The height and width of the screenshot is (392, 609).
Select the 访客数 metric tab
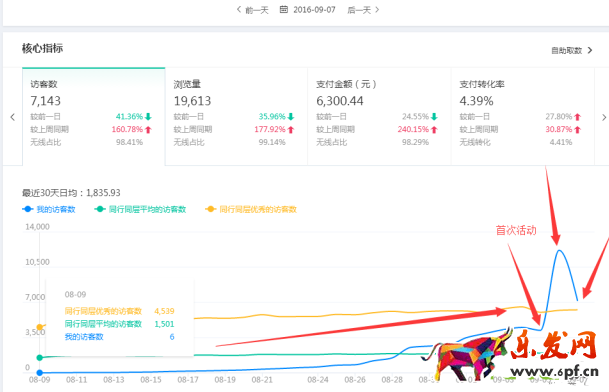[x=94, y=116]
